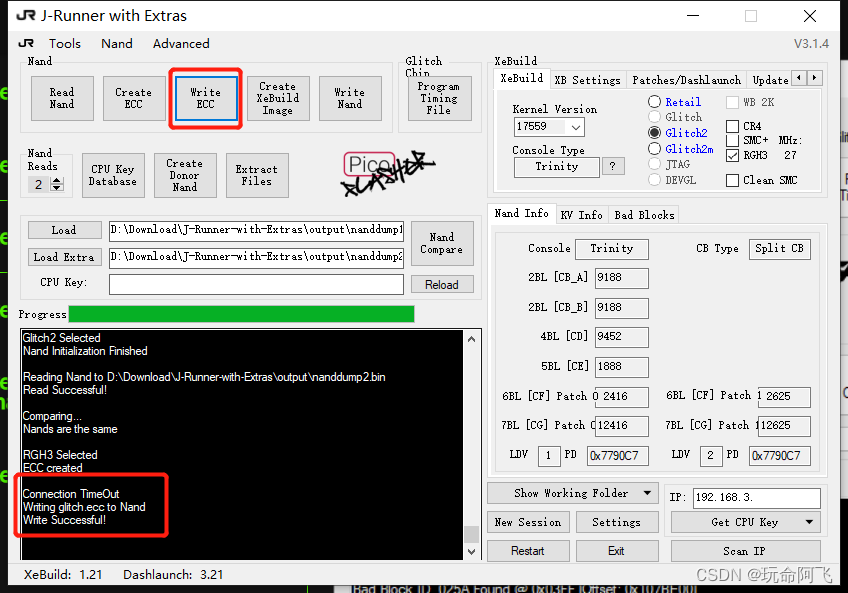The image size is (848, 593).
Task: Click the Extract Files button
Action: [x=257, y=175]
